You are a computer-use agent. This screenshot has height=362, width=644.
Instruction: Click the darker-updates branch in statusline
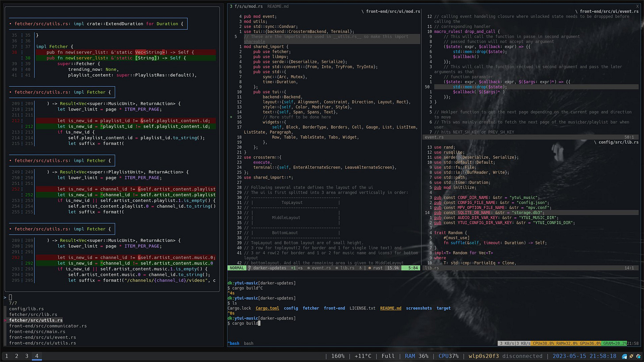click(269, 268)
